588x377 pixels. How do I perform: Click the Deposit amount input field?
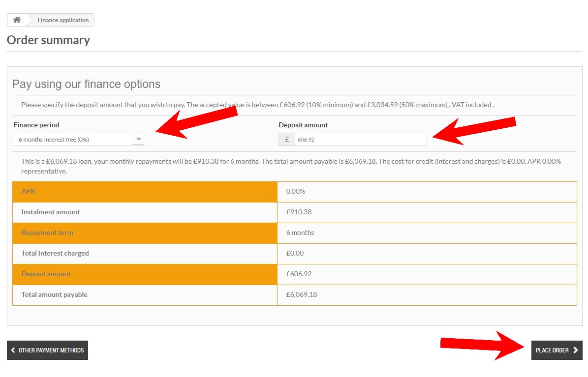click(x=361, y=140)
